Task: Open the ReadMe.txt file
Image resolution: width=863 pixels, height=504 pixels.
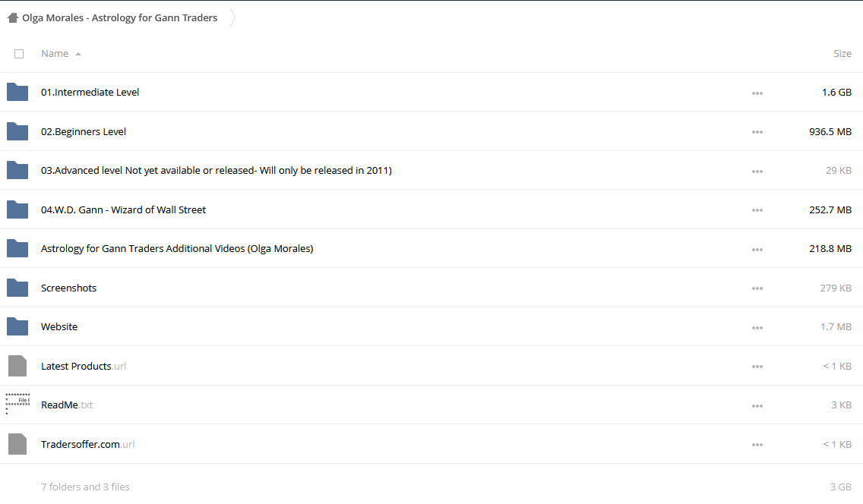Action: tap(67, 405)
